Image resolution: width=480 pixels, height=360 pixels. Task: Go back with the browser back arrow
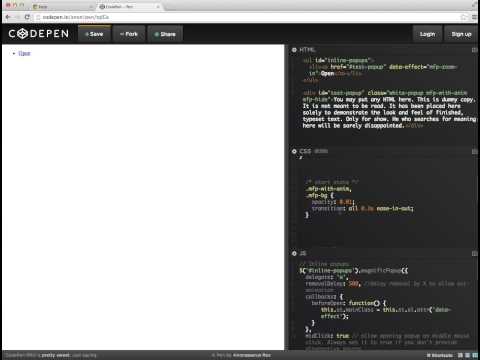coord(8,17)
